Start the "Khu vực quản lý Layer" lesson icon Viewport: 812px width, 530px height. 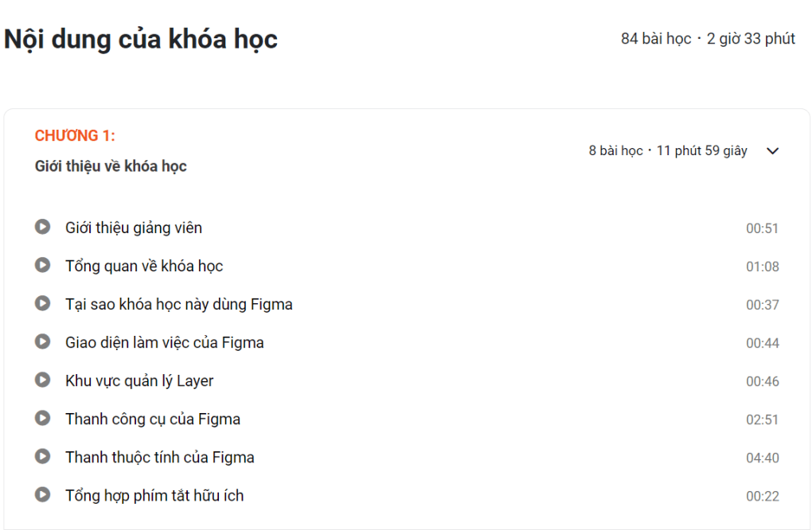[x=42, y=380]
